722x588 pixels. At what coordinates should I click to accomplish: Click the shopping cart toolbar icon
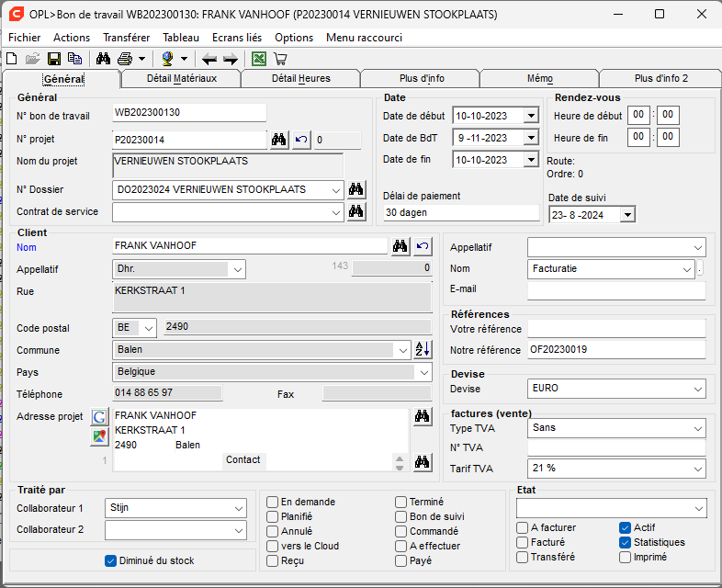click(x=280, y=59)
